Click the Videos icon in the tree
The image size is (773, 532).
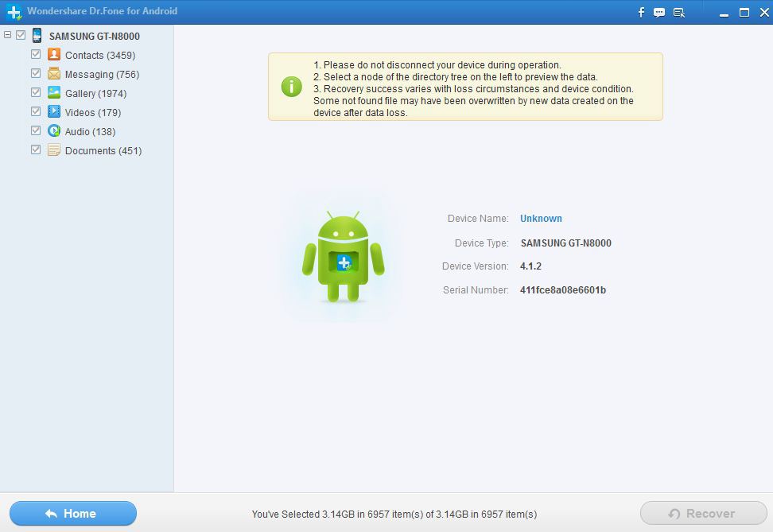tap(54, 112)
